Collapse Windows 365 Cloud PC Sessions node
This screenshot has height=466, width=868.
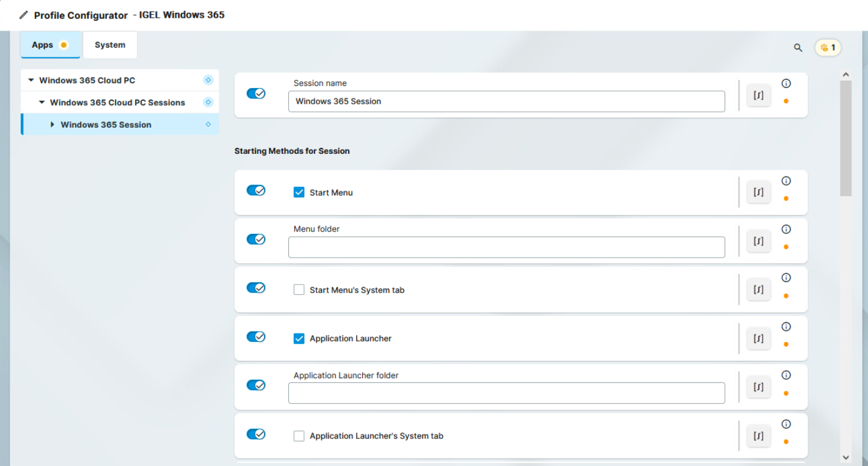[42, 103]
